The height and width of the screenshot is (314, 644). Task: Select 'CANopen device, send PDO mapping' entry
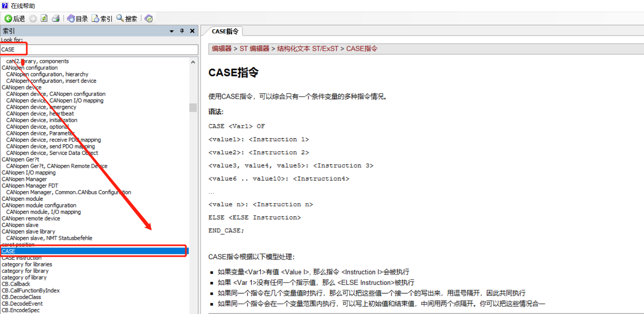pyautogui.click(x=50, y=147)
